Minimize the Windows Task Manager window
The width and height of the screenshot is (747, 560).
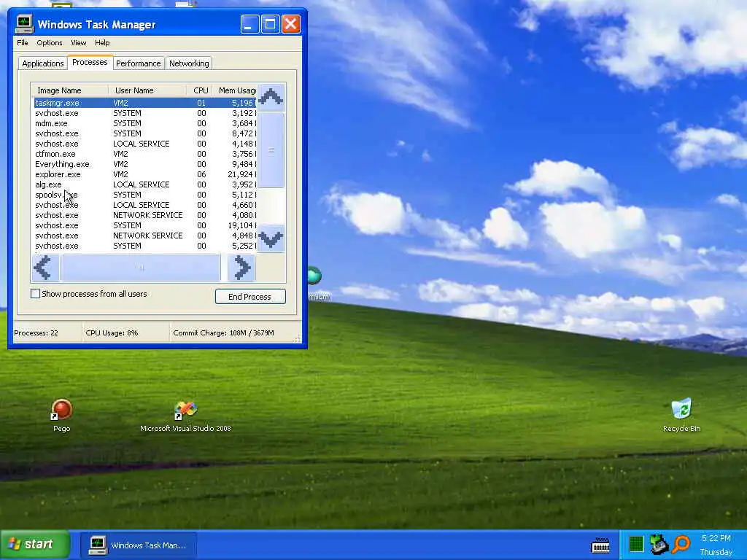249,24
